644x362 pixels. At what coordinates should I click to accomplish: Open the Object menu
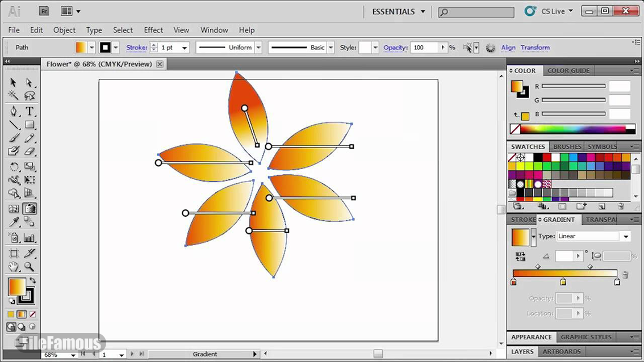[65, 30]
